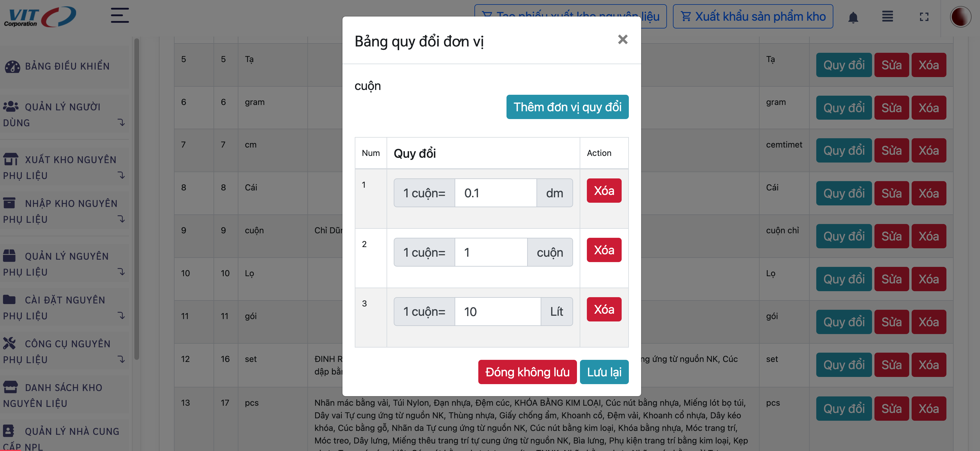Click the dashboard gauge icon

12,67
